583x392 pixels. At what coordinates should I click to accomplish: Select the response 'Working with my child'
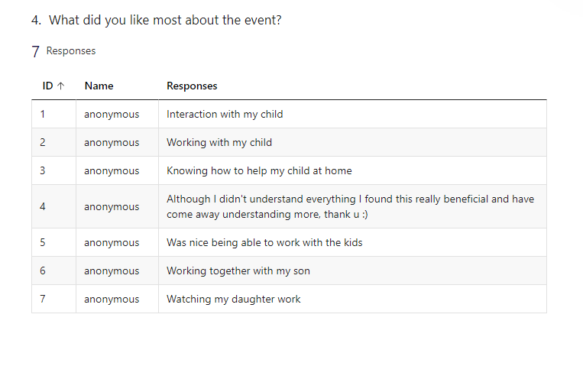pyautogui.click(x=219, y=142)
